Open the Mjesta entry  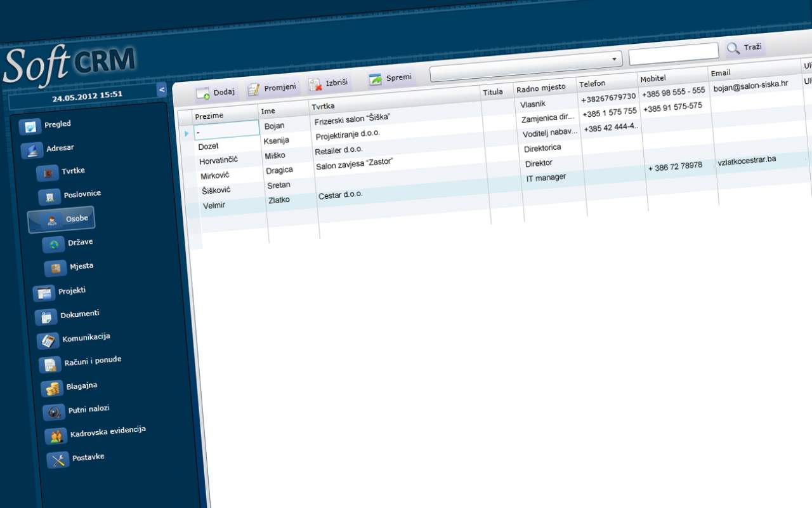point(82,266)
